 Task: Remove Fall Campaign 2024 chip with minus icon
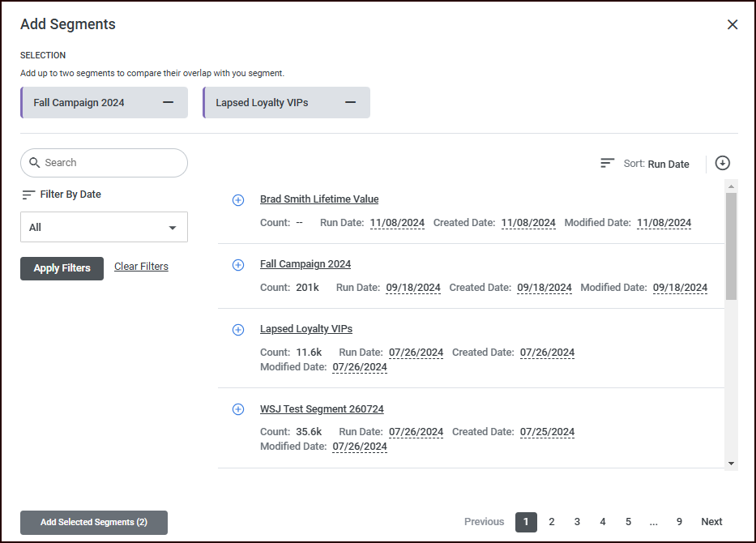pyautogui.click(x=168, y=103)
